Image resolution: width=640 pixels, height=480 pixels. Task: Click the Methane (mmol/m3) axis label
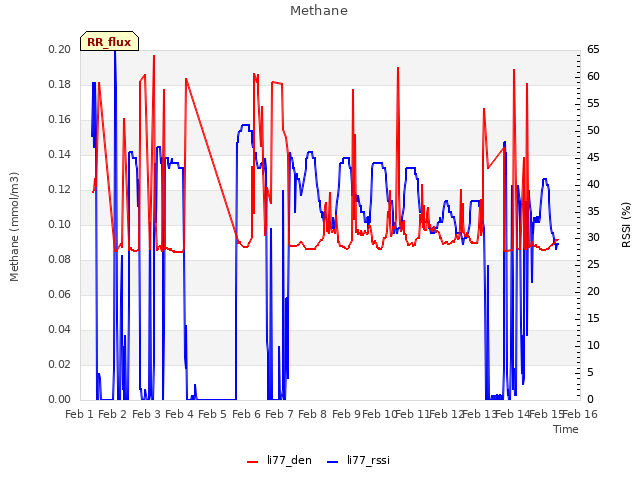point(14,227)
